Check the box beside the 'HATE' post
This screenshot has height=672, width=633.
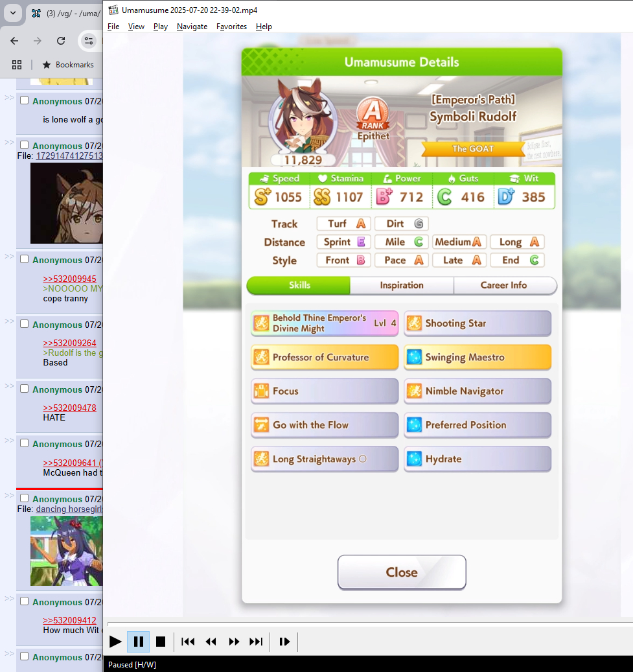25,389
